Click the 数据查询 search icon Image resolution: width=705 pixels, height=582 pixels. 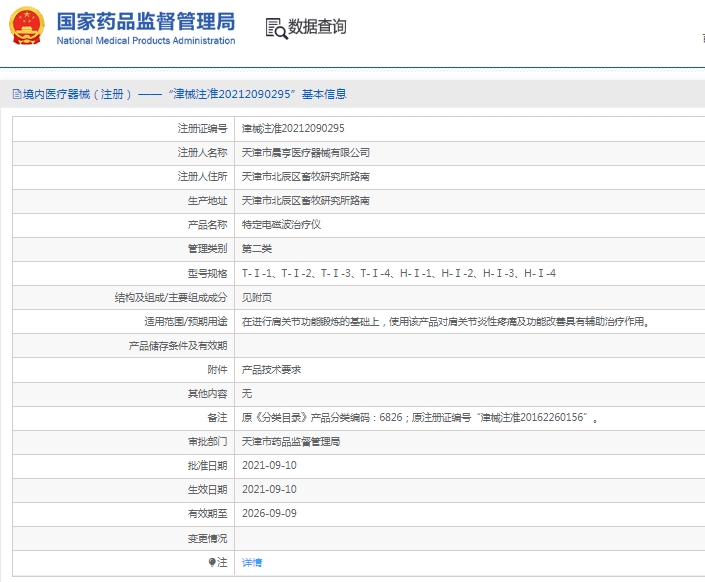coord(276,28)
